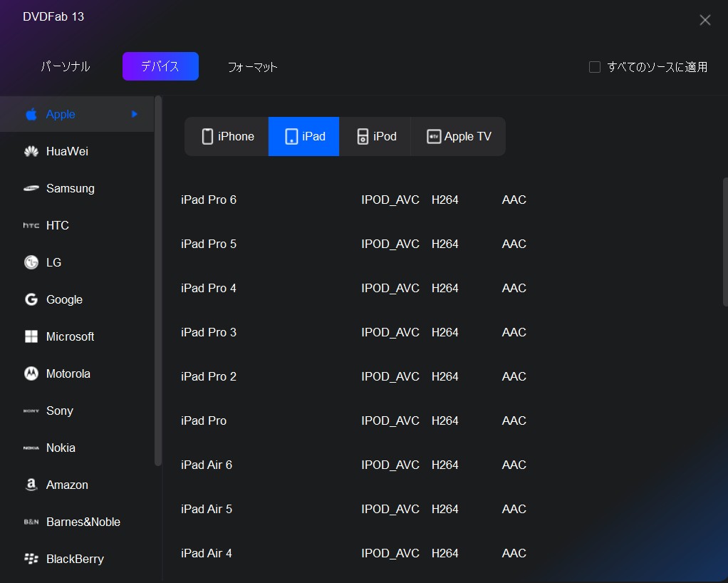728x583 pixels.
Task: Switch to the iPhone device tab
Action: 227,136
